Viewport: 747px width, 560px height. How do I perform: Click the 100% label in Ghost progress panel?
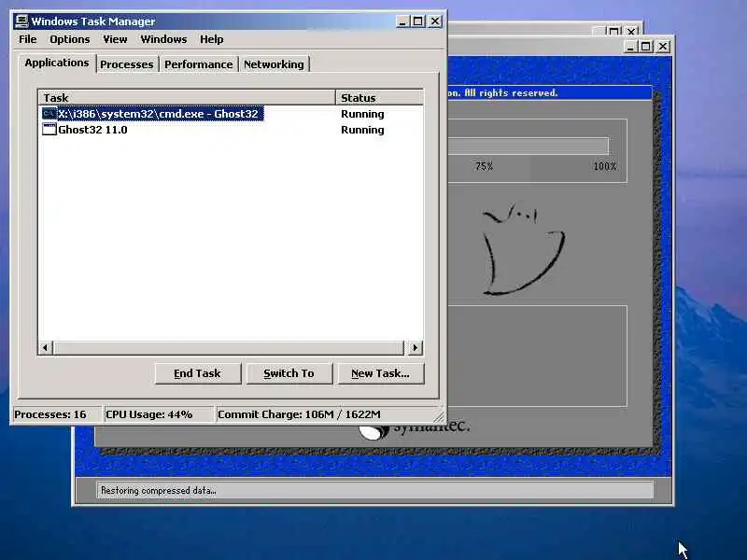pyautogui.click(x=605, y=166)
